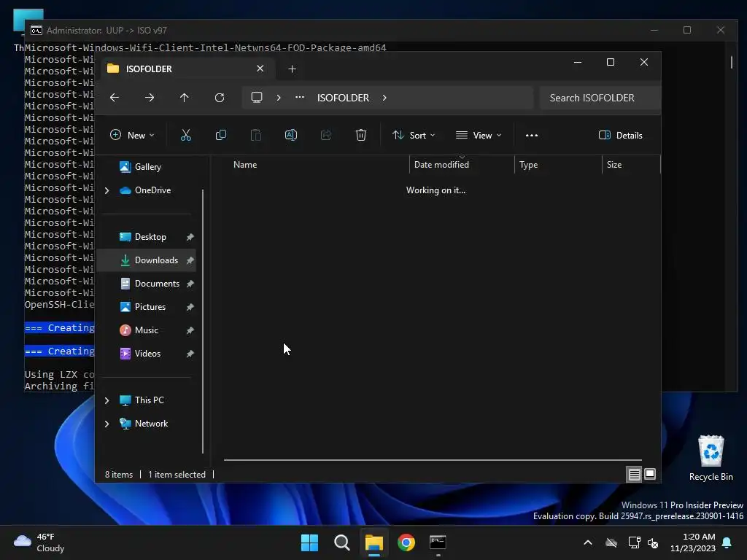Image resolution: width=747 pixels, height=560 pixels.
Task: Open the Windows Start menu
Action: (309, 542)
